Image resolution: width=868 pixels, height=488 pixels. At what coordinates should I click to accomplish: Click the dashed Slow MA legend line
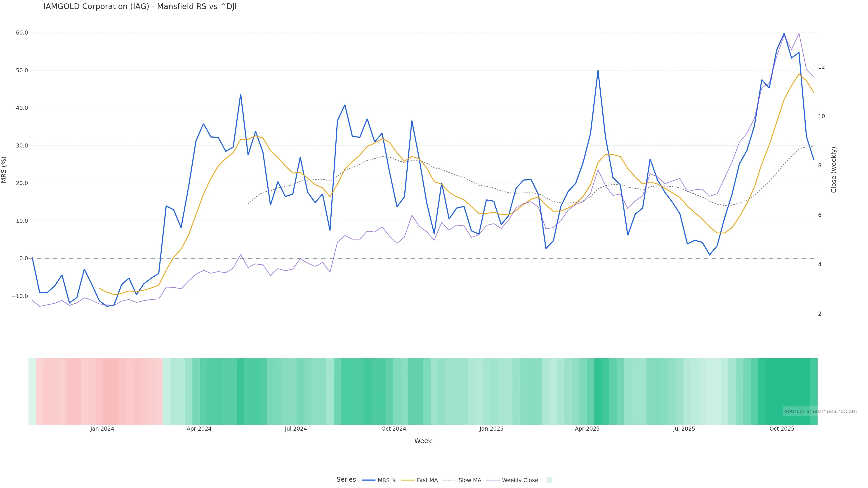coord(449,480)
